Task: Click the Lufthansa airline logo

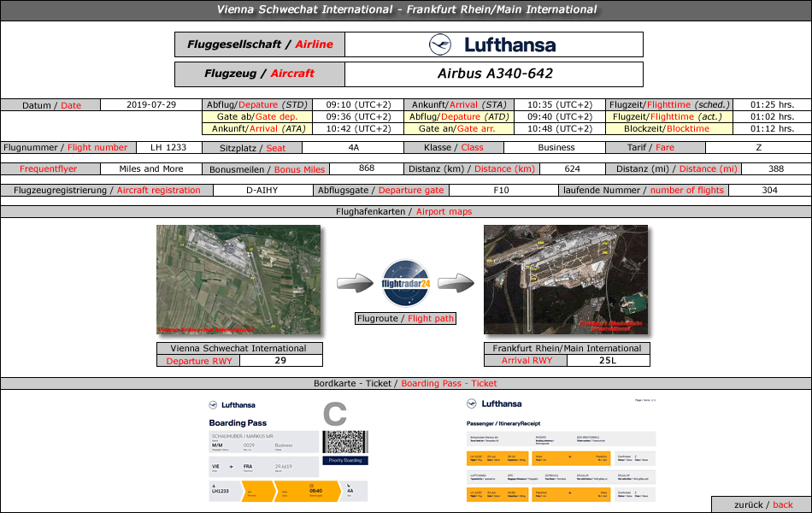Action: 492,44
